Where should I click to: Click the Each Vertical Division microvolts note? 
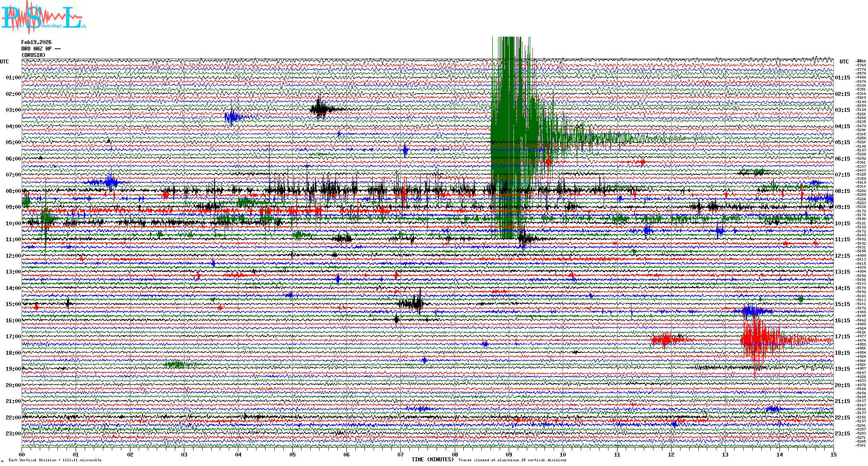(x=55, y=460)
